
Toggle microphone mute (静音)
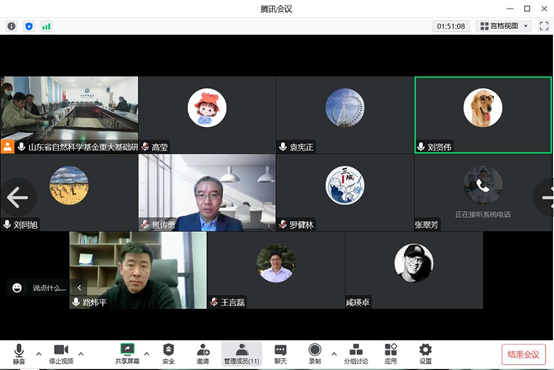tap(19, 353)
